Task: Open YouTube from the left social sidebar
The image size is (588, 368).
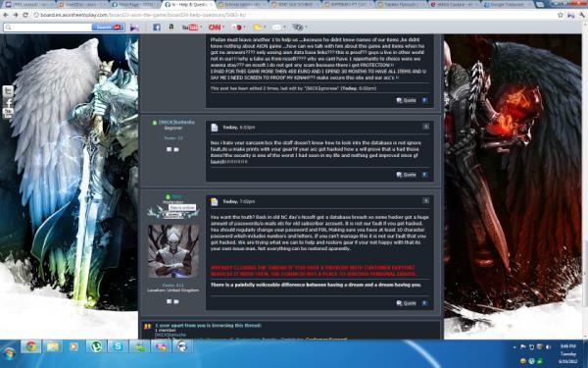Action: [x=8, y=114]
